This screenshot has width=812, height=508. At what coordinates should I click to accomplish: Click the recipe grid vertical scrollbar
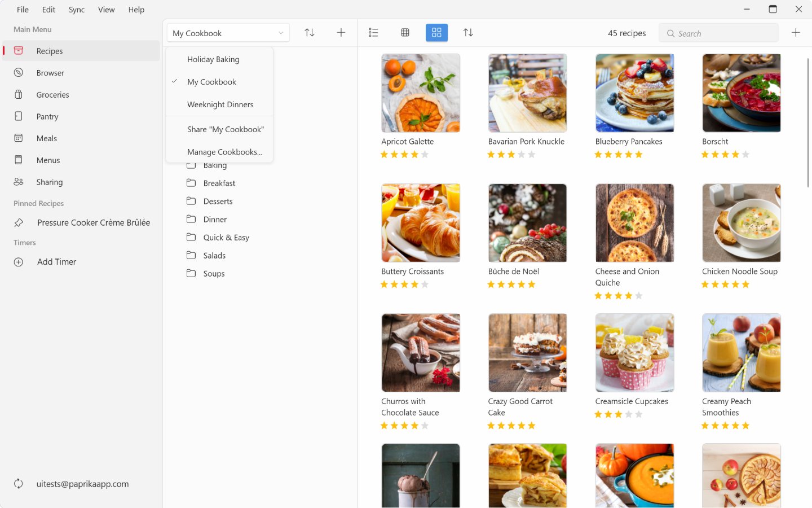(809, 122)
